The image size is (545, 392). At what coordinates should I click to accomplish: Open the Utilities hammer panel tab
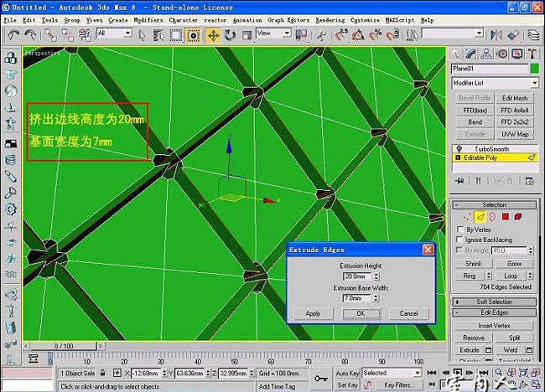[532, 54]
